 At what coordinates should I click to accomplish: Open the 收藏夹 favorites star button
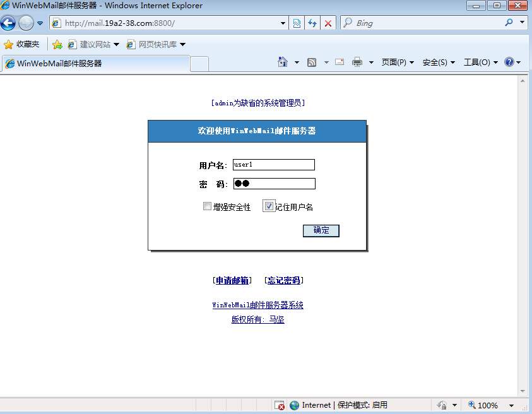click(x=21, y=44)
